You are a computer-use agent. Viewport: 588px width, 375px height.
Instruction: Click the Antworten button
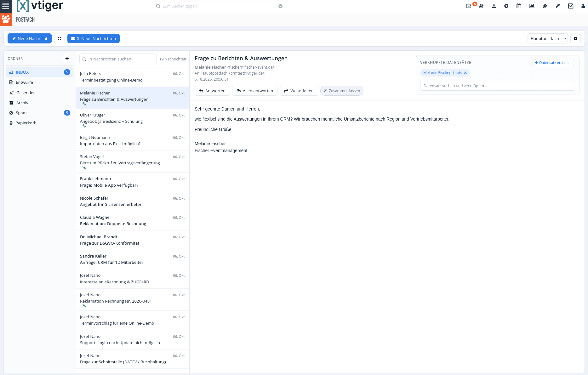[x=212, y=91]
